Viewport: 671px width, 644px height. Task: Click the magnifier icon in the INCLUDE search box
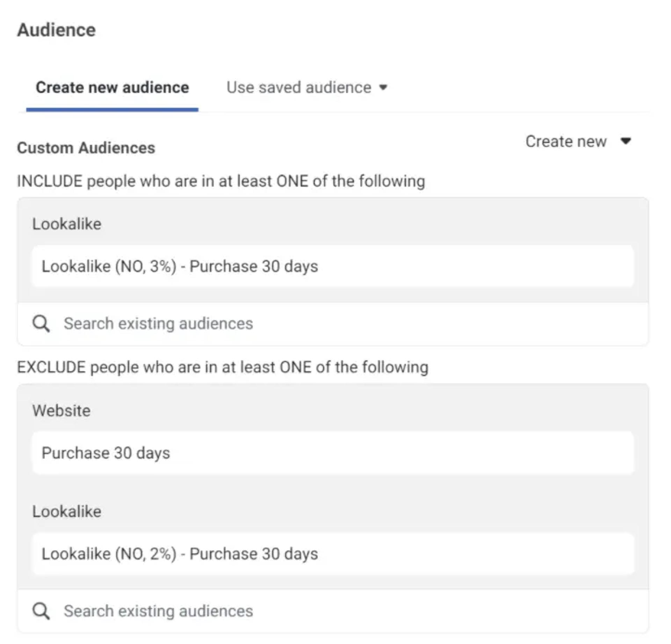[41, 324]
